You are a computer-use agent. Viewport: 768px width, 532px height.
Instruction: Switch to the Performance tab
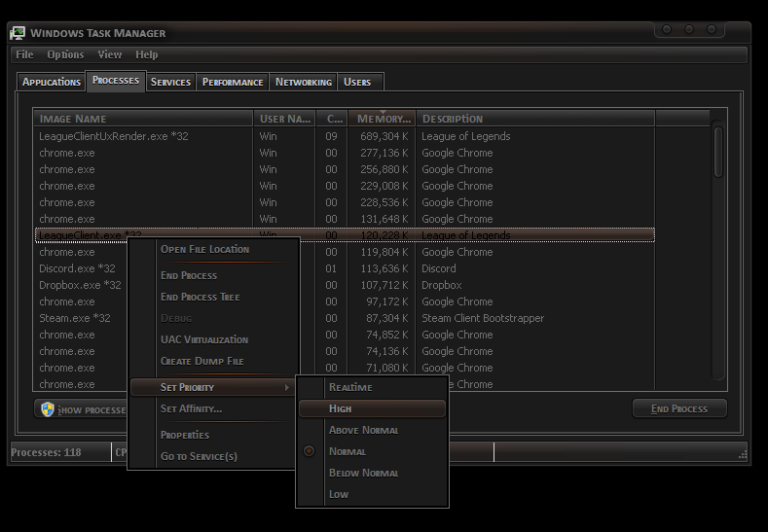coord(233,82)
